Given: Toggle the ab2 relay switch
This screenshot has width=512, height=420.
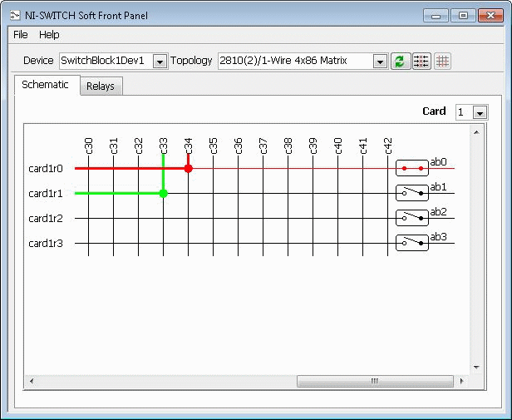Looking at the screenshot, I should (x=412, y=218).
